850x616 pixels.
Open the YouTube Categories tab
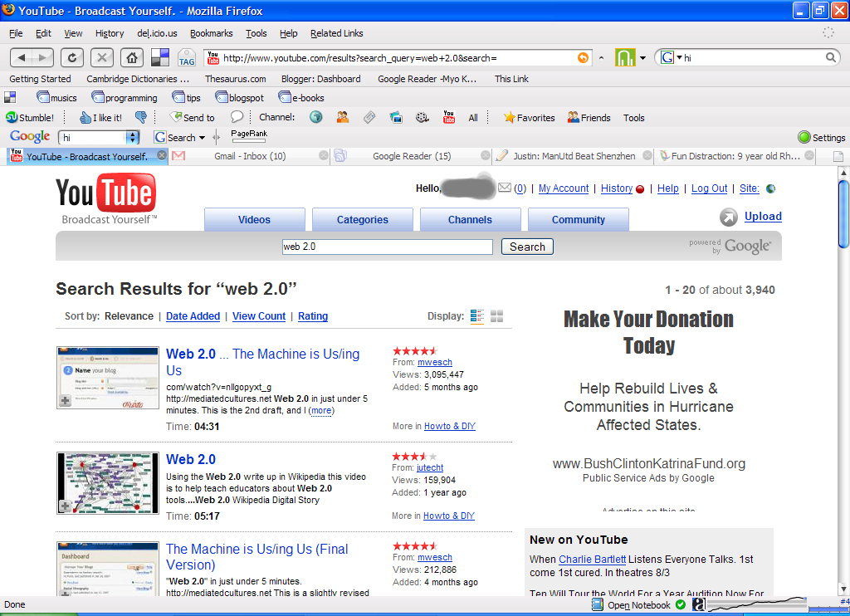click(x=363, y=220)
